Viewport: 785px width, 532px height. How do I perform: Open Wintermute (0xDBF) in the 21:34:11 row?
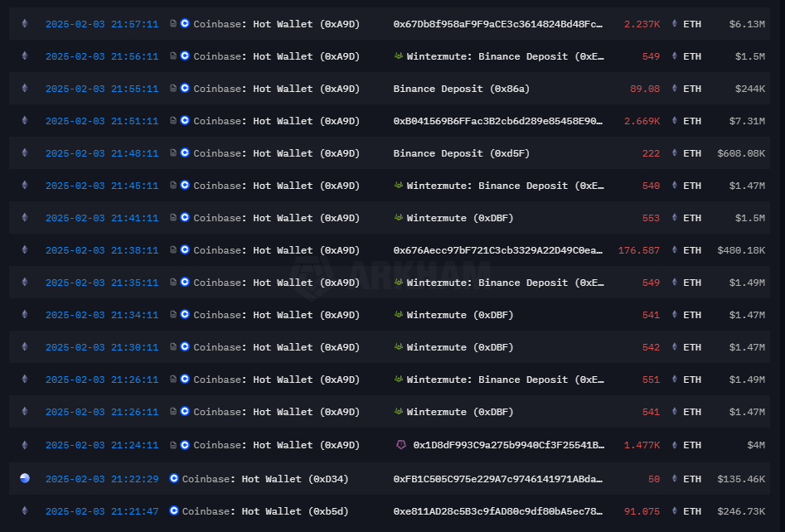[460, 315]
